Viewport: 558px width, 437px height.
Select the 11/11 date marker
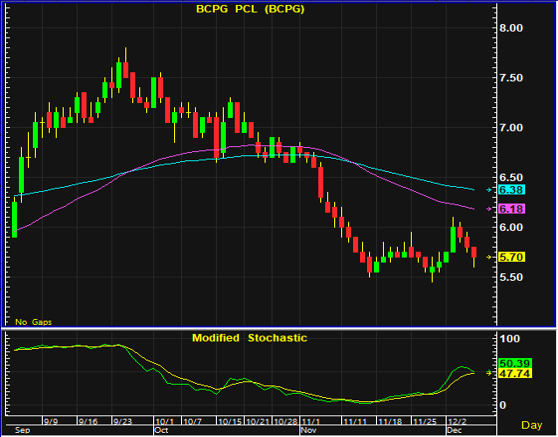pyautogui.click(x=355, y=422)
